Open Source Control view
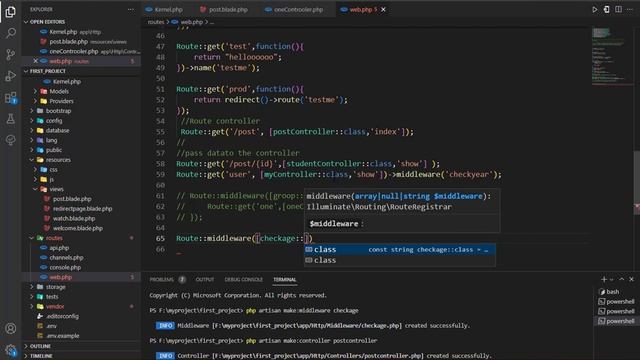Screen dimensions: 640x360 [x=11, y=54]
